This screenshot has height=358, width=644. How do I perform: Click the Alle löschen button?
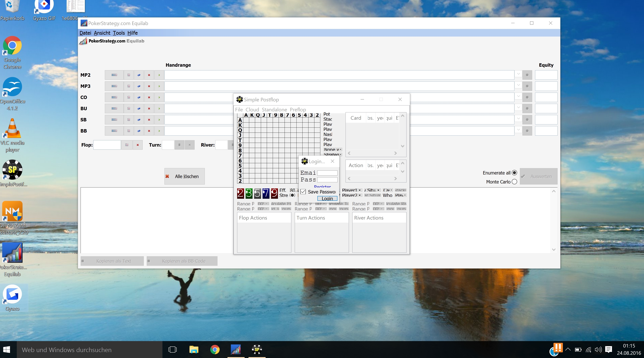[184, 176]
